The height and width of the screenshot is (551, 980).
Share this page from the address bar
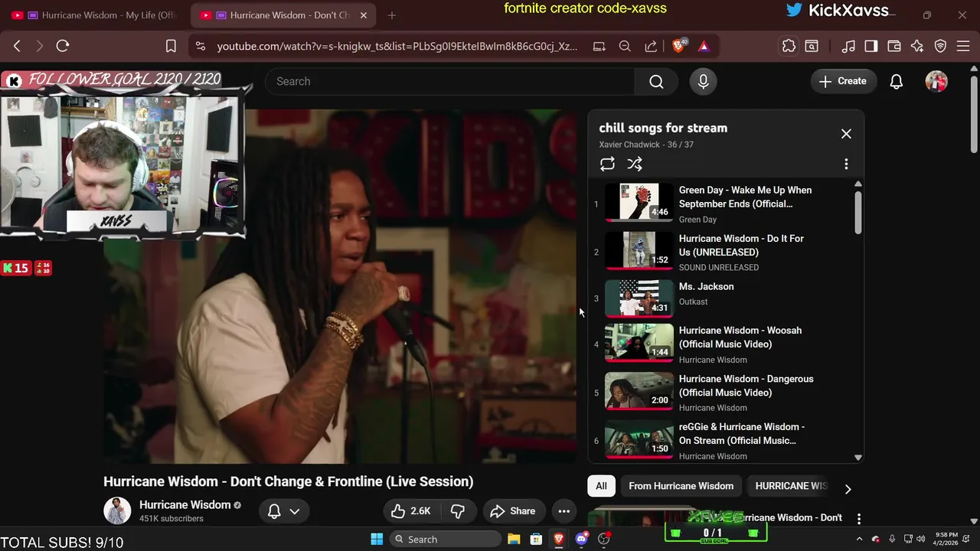pyautogui.click(x=651, y=46)
